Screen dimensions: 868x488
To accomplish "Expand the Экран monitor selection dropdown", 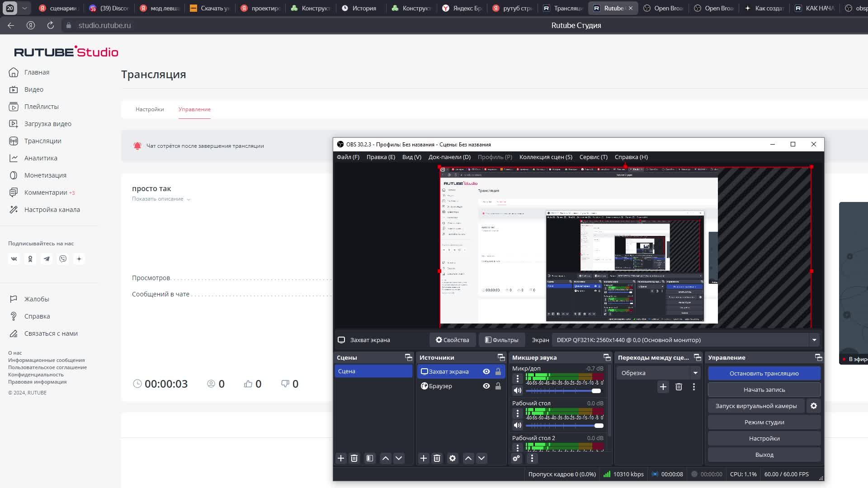I will (x=814, y=340).
